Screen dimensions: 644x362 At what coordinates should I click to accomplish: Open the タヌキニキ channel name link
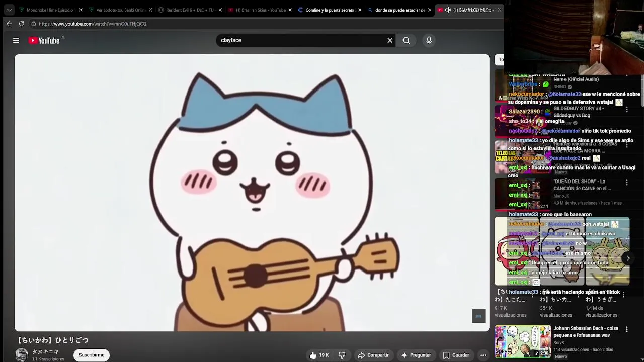[x=46, y=352]
